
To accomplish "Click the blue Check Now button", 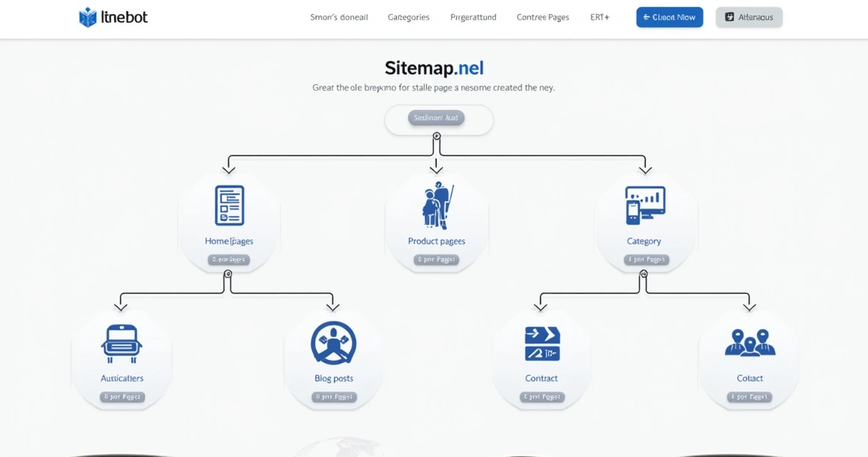I will [x=669, y=17].
